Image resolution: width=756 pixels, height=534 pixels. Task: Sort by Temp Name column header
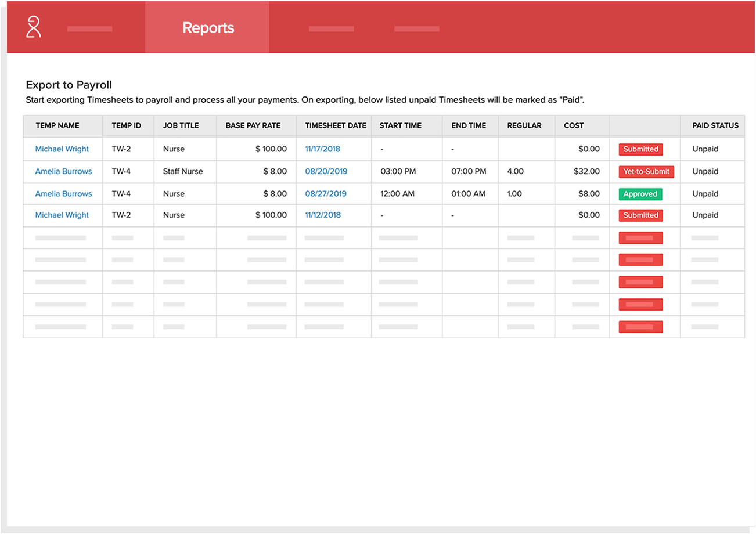(x=57, y=125)
